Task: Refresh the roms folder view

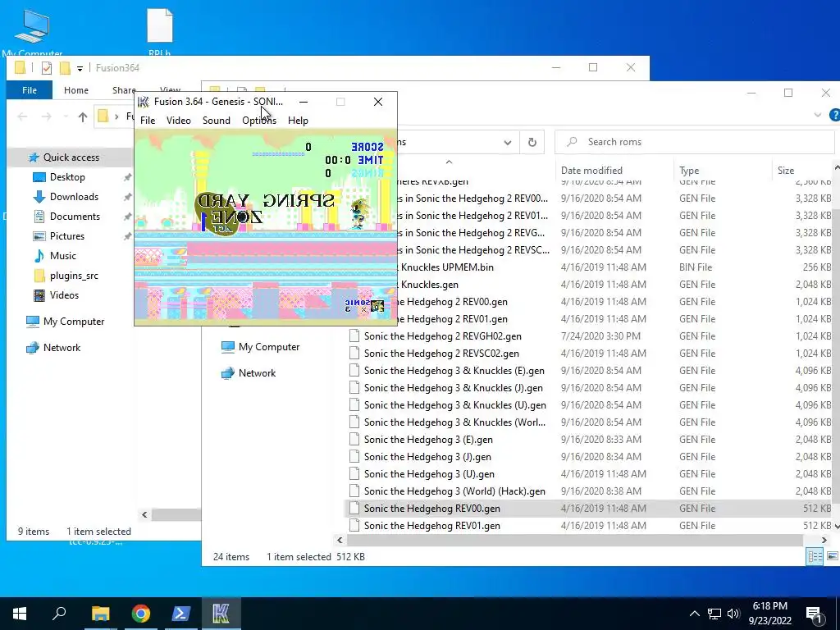Action: [x=532, y=142]
